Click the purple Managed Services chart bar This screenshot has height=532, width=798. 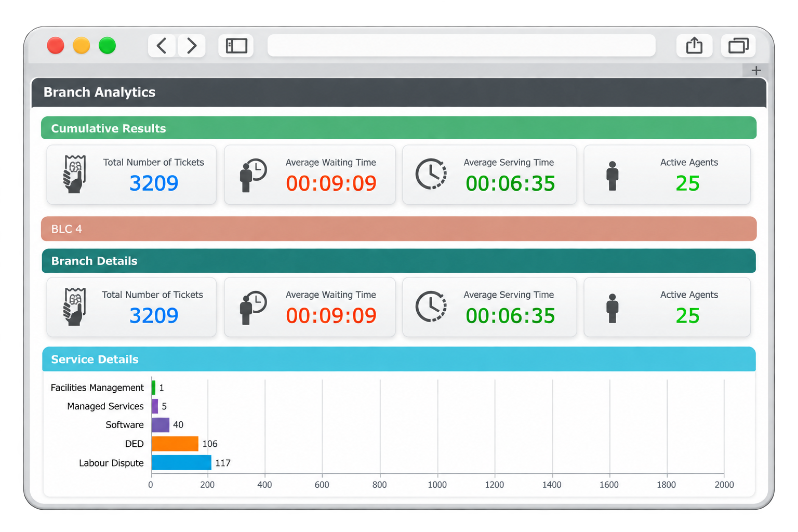click(x=154, y=406)
